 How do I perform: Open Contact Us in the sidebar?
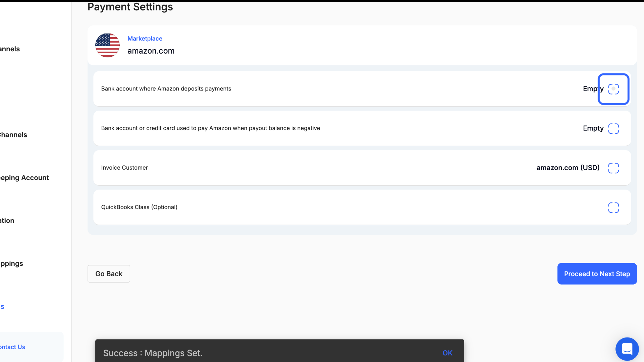[x=12, y=347]
